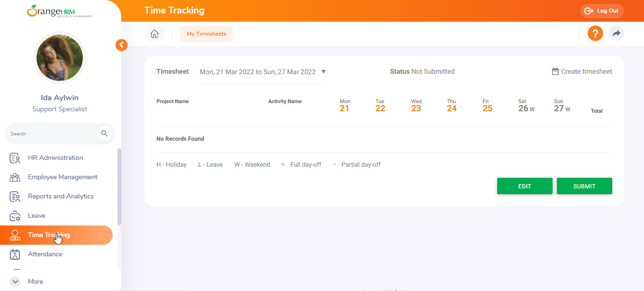The height and width of the screenshot is (291, 644).
Task: Click the share arrow icon in the toolbar
Action: pyautogui.click(x=617, y=33)
